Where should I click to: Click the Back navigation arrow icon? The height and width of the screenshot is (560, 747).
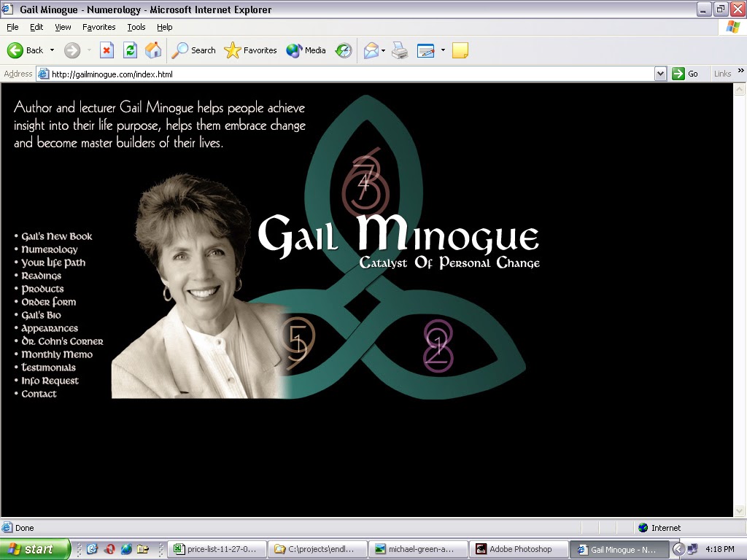(16, 50)
